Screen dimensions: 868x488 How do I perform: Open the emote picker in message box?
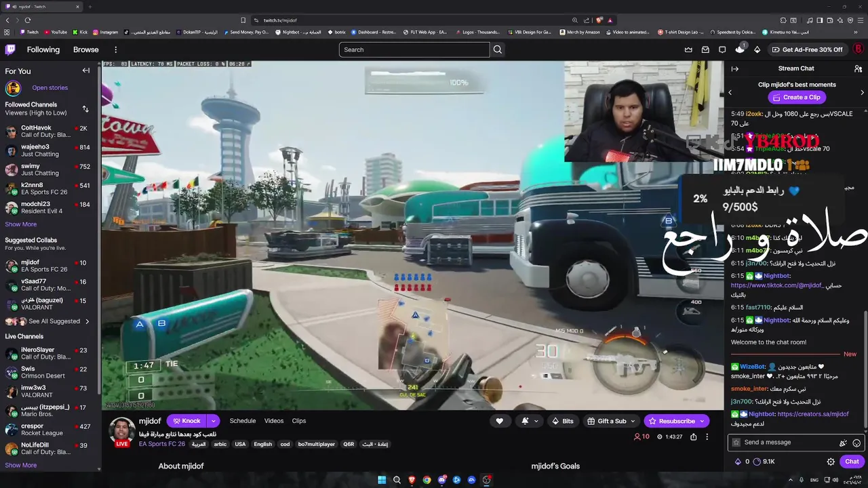pos(856,443)
